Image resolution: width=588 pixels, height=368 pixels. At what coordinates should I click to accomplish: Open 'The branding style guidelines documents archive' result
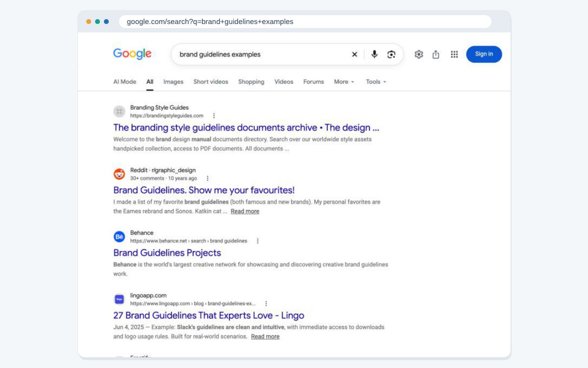(246, 128)
